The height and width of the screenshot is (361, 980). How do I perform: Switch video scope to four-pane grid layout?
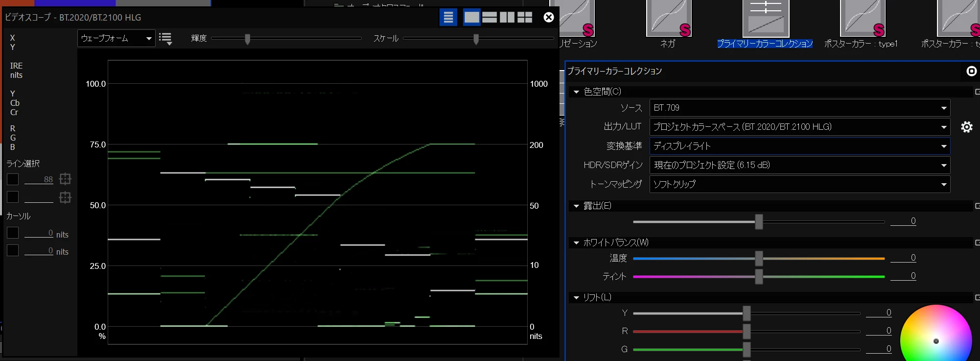(525, 18)
